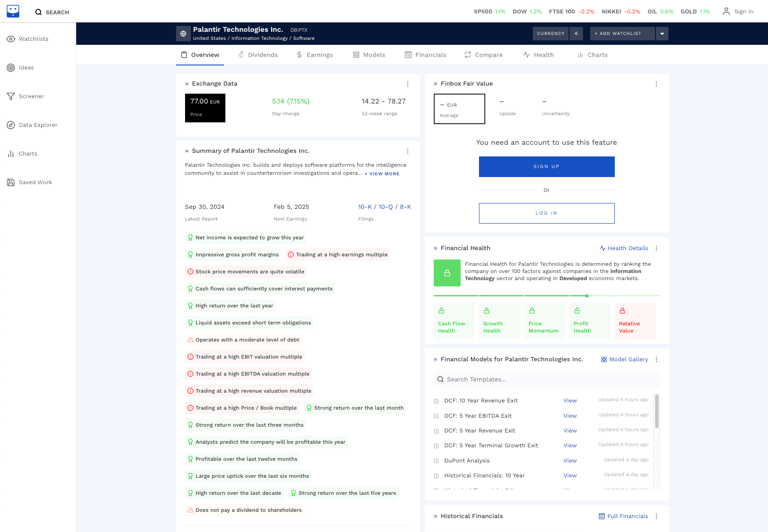Click the Growth Health lock icon
Screen dimensions: 768x532
pos(487,311)
